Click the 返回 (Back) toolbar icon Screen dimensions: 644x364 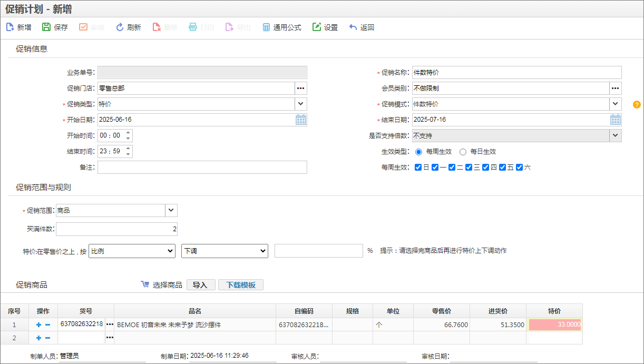pyautogui.click(x=353, y=27)
